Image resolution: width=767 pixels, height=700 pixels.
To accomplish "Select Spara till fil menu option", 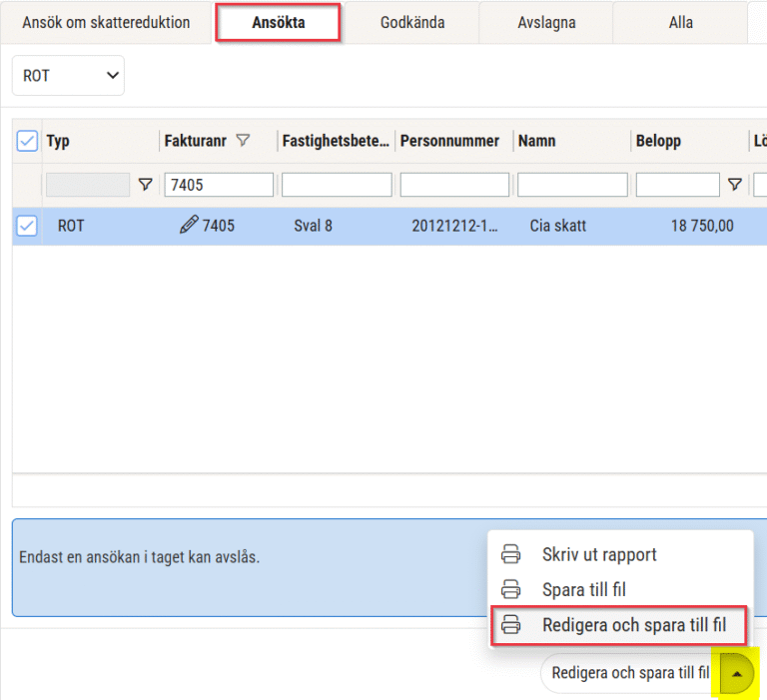I will click(x=584, y=589).
